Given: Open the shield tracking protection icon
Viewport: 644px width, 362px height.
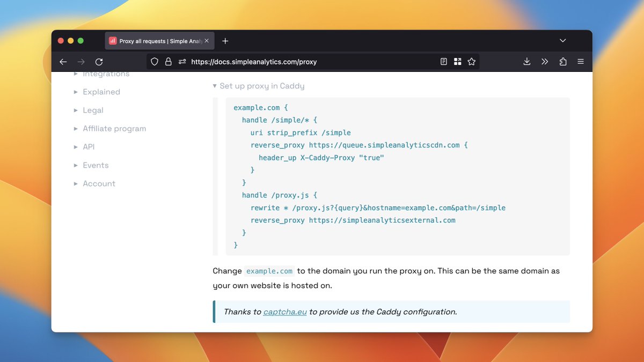Looking at the screenshot, I should point(155,62).
